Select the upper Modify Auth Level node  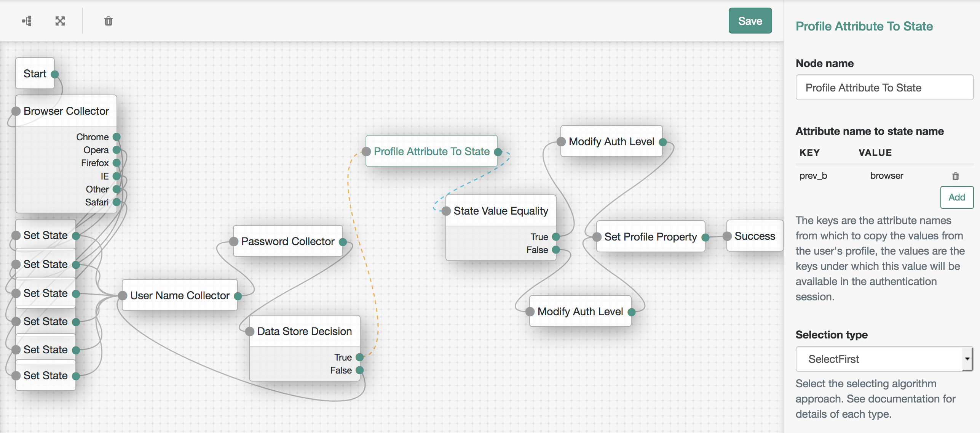click(x=611, y=141)
